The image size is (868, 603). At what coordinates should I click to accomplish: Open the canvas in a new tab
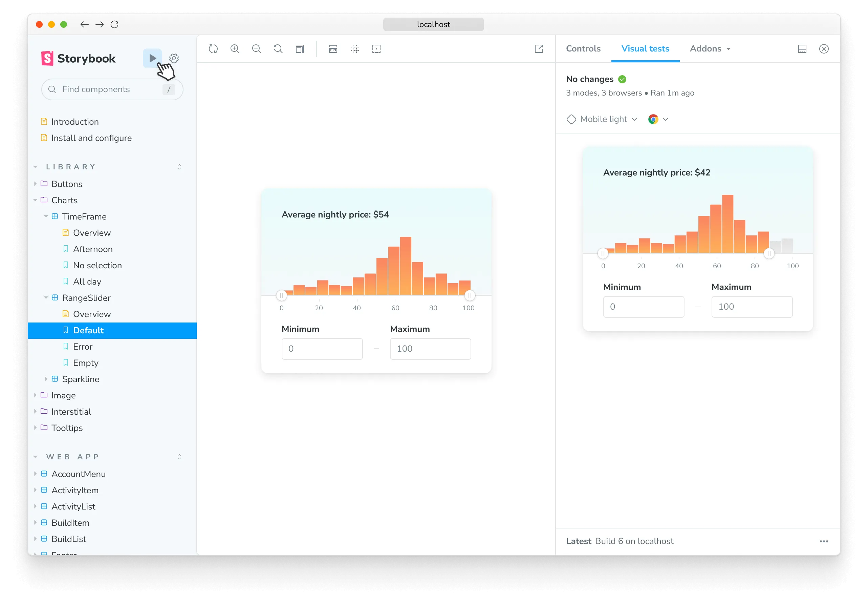[539, 49]
